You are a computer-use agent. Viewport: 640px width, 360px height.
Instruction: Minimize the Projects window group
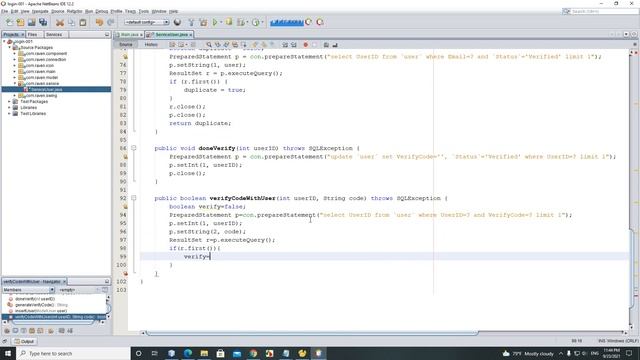click(107, 35)
